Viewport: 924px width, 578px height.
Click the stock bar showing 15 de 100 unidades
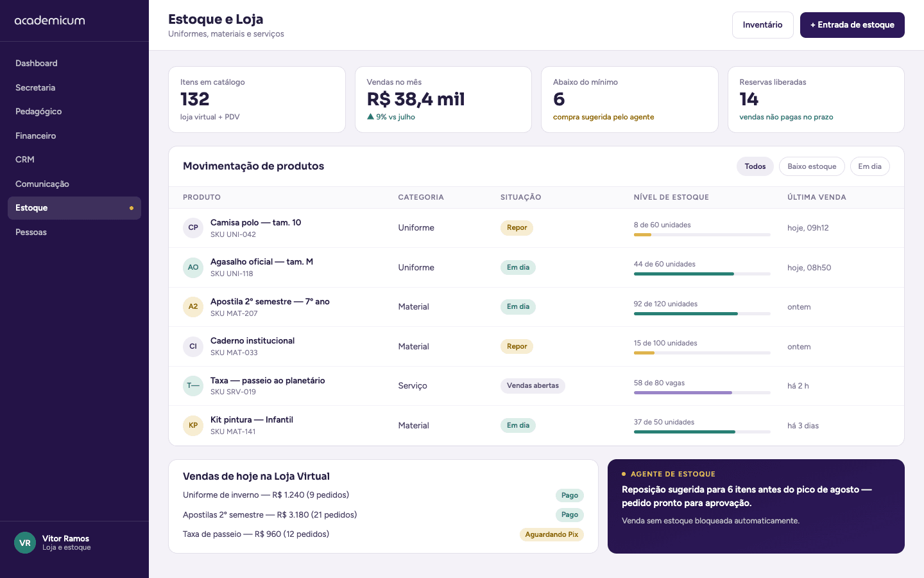pos(702,353)
